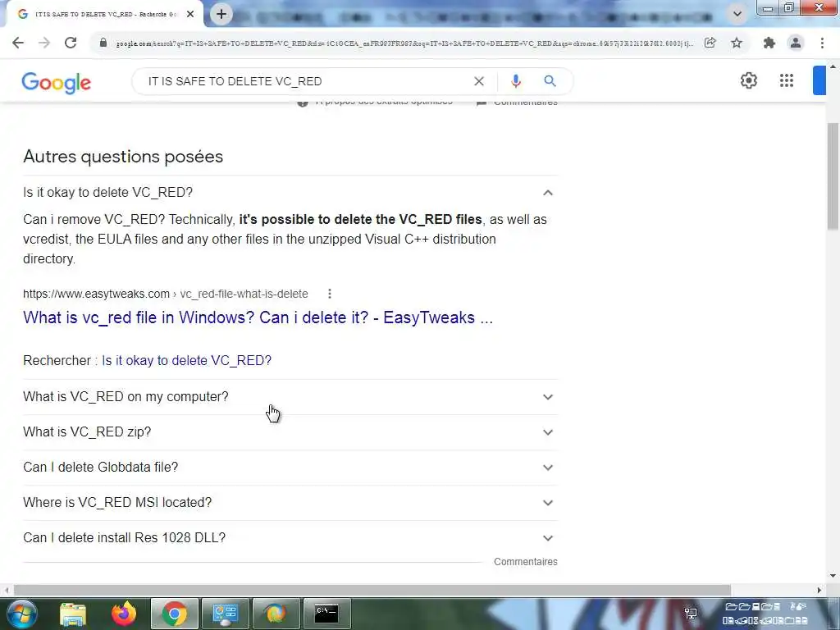Clear the search box text
This screenshot has height=630, width=840.
(479, 81)
